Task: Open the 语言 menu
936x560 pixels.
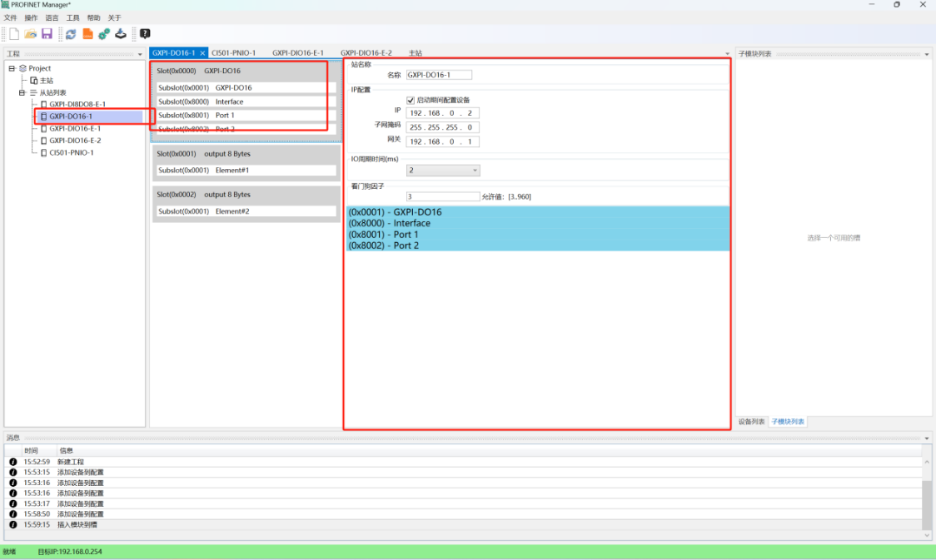Action: pyautogui.click(x=52, y=18)
